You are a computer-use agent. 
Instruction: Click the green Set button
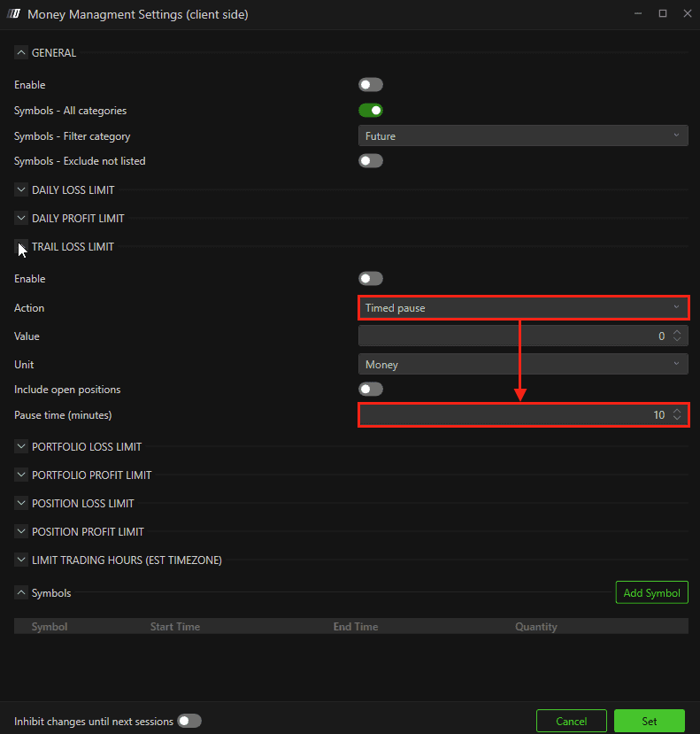point(650,721)
